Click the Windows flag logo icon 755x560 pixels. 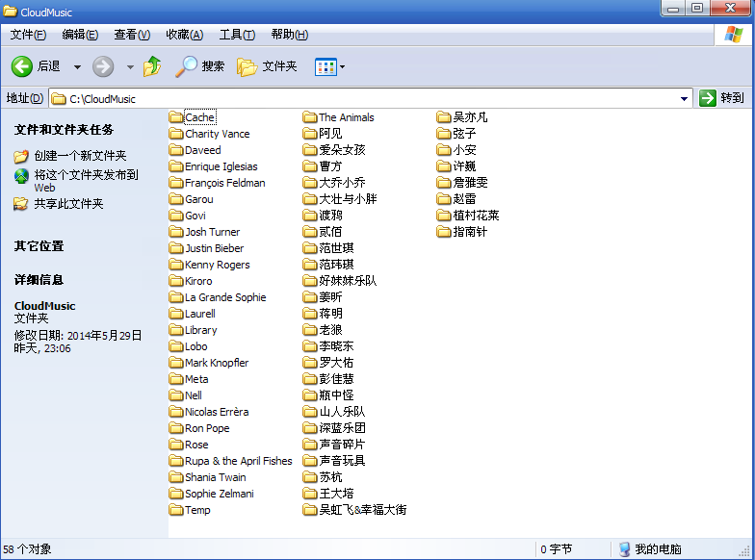click(x=734, y=35)
